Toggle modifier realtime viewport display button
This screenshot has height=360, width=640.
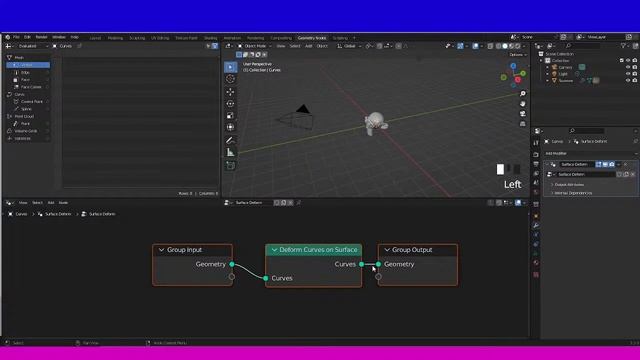click(x=605, y=164)
